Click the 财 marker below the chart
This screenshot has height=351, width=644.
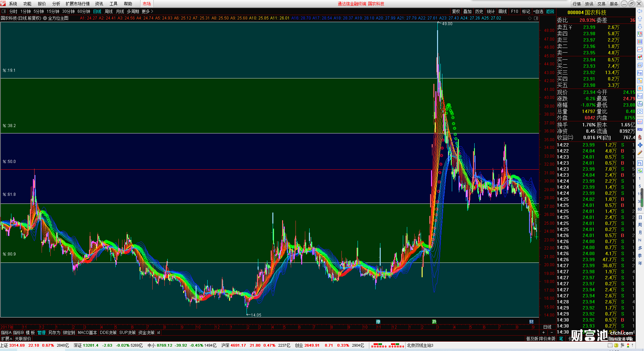pos(532,322)
